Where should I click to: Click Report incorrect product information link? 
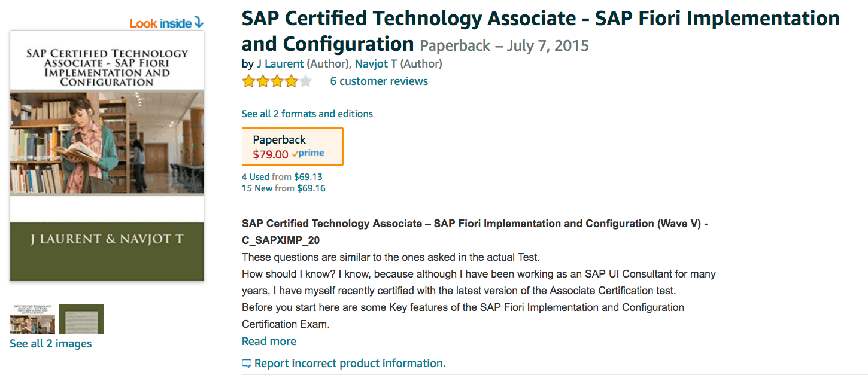tap(350, 364)
